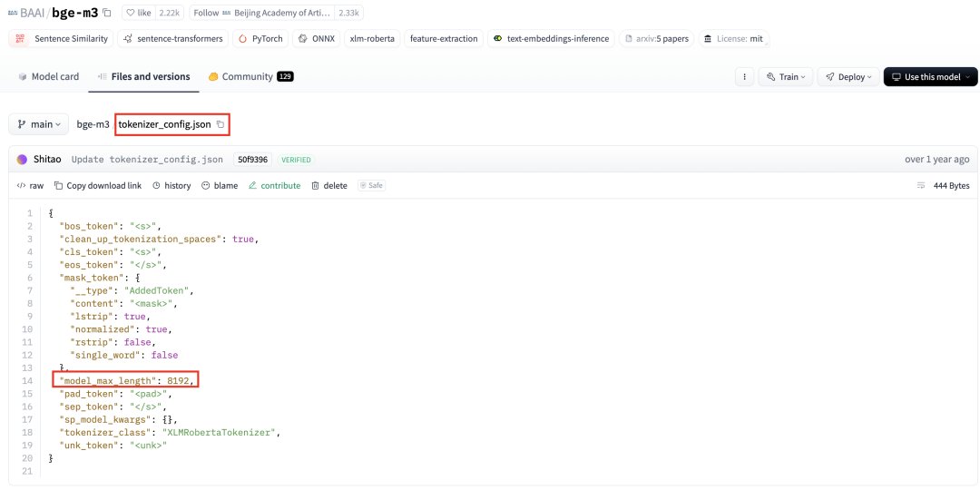Expand the Deploy dropdown
Viewport: 980px width, 490px height.
pos(848,77)
